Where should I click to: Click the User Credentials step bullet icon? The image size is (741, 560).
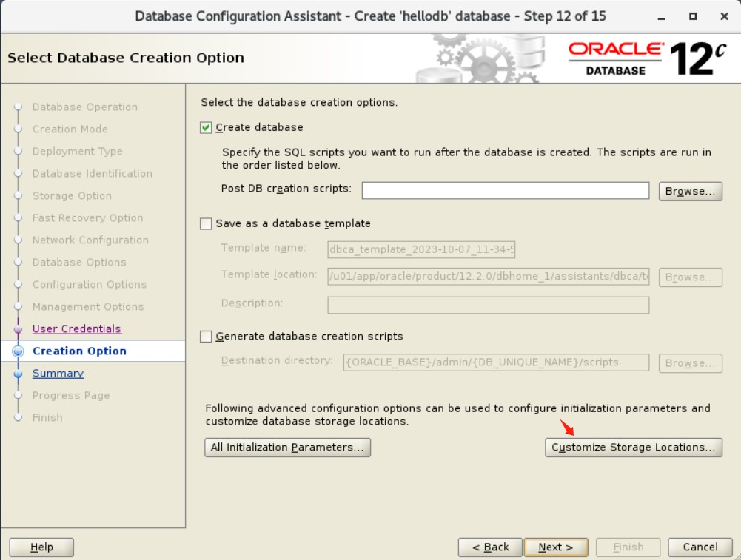coord(18,330)
